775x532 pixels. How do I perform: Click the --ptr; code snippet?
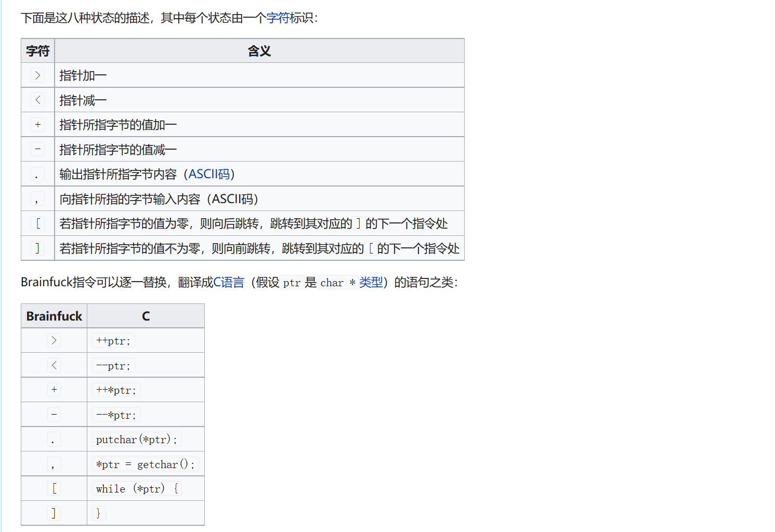(113, 366)
